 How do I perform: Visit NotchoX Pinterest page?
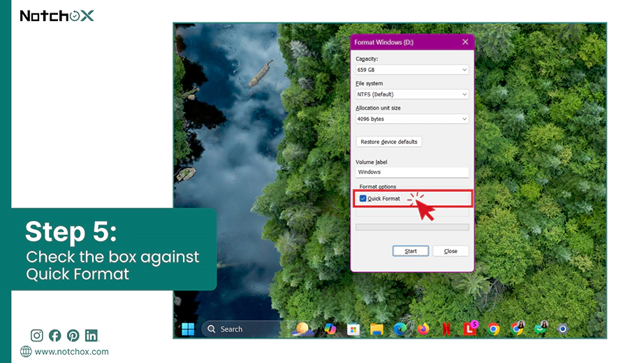point(73,336)
